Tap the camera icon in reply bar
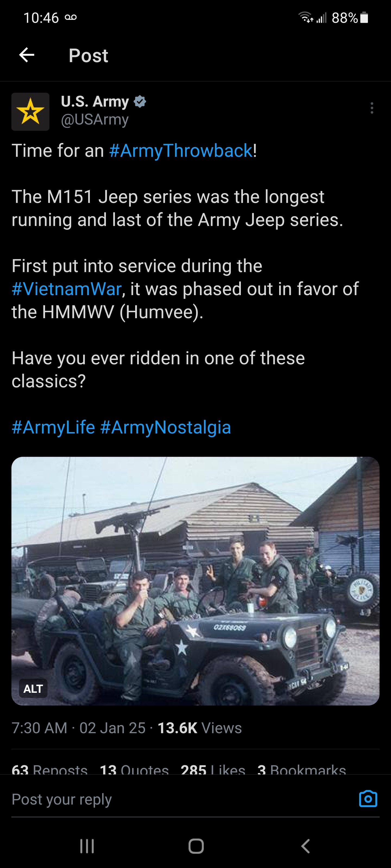The image size is (391, 868). point(368,799)
